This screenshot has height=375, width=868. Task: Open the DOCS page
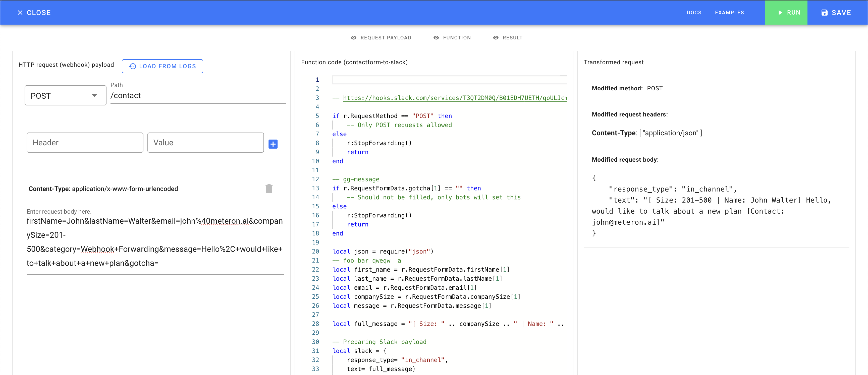pos(694,13)
